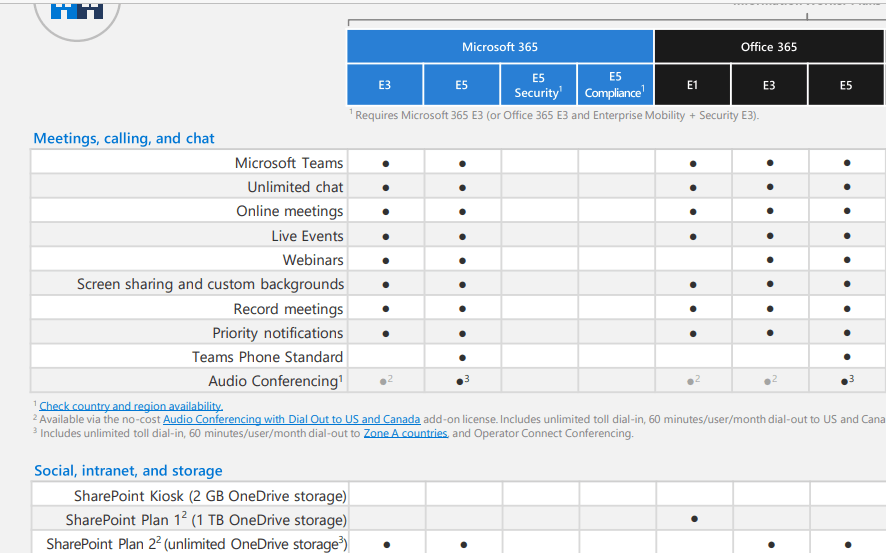
Task: Click the Teams Phone Standard row label
Action: pyautogui.click(x=267, y=357)
